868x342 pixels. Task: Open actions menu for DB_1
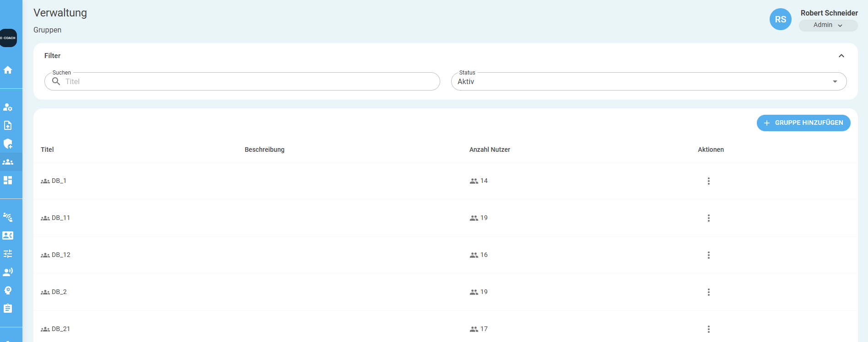point(709,181)
